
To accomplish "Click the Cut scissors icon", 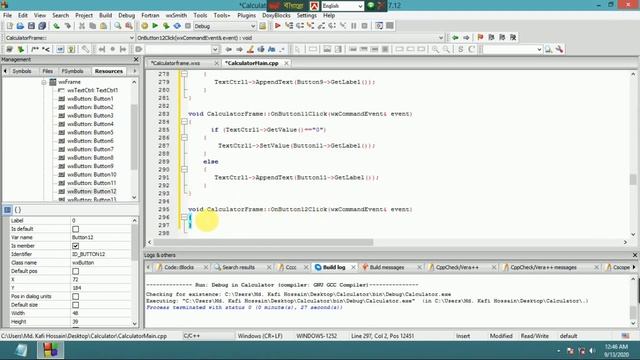I will click(x=82, y=26).
